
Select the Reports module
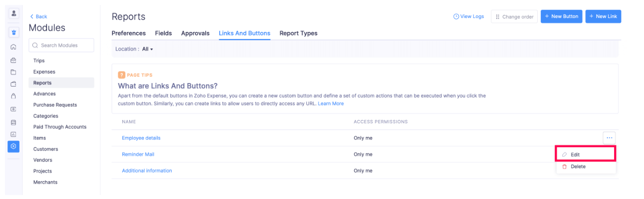(61, 82)
